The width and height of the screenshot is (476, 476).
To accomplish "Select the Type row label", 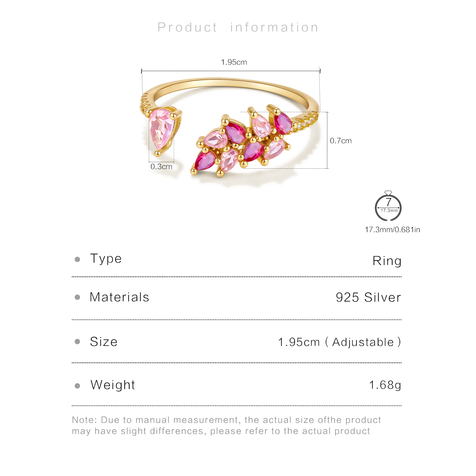I will pos(106,259).
